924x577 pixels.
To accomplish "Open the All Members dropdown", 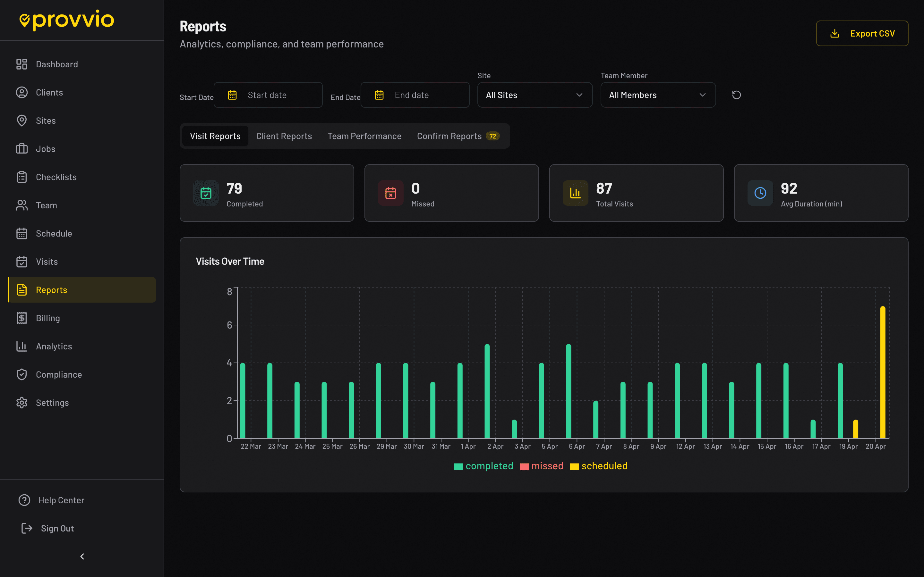I will [657, 95].
